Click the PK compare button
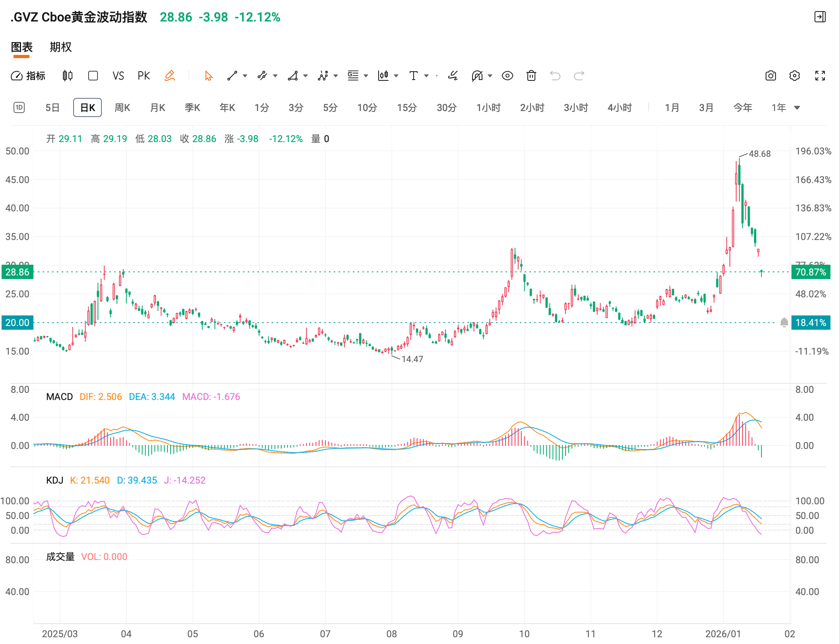Viewport: 840px width, 644px height. (144, 76)
